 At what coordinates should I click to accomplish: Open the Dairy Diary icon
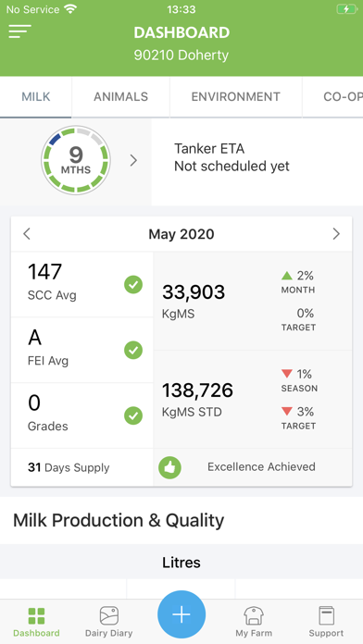109,615
